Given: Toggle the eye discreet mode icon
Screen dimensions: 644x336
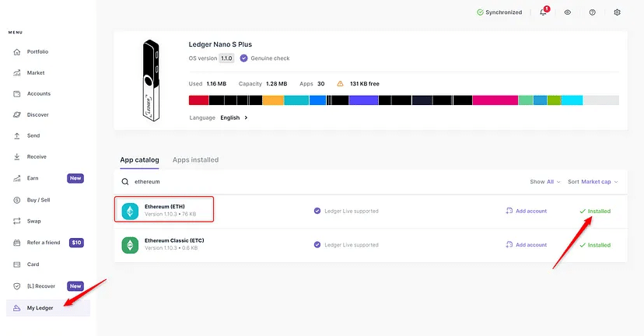Looking at the screenshot, I should [568, 12].
